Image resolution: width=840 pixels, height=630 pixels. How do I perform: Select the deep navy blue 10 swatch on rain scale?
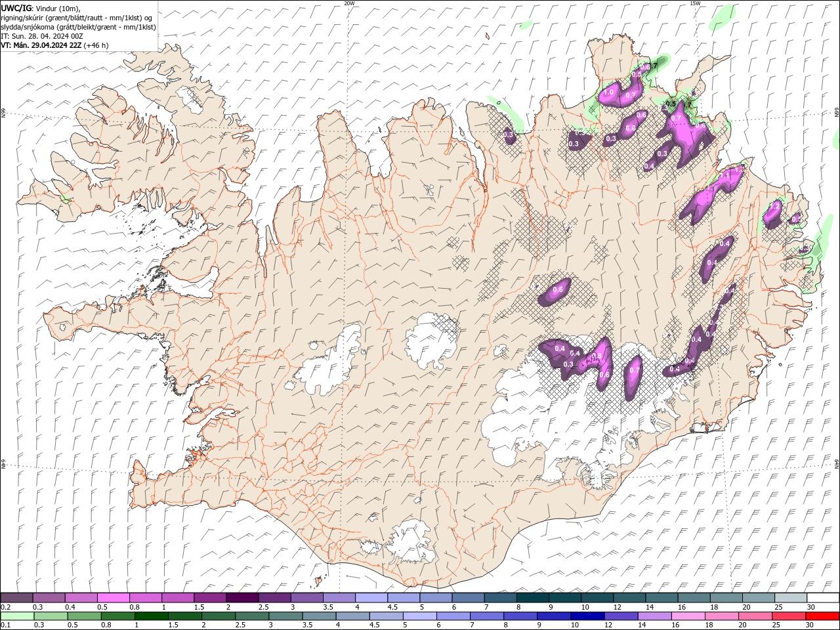click(x=588, y=616)
